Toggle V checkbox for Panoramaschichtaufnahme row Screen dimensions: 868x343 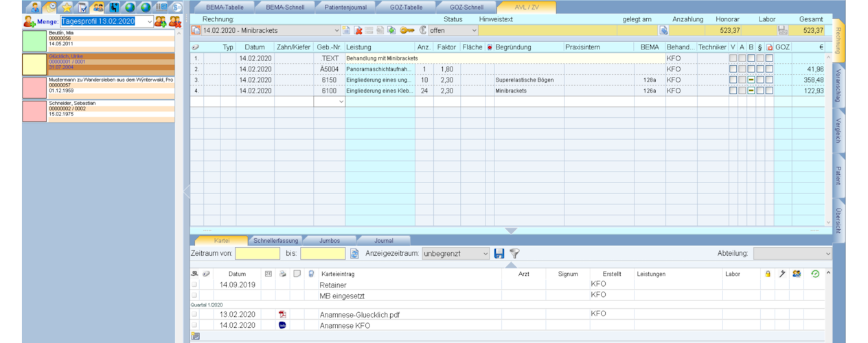tap(733, 69)
